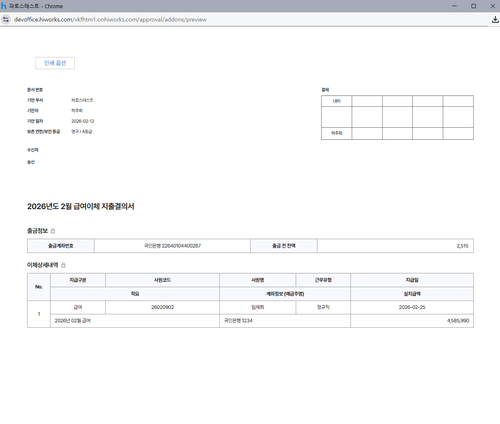Image resolution: width=500 pixels, height=424 pixels.
Task: Click the account number ending 4400267
Action: coord(172,246)
